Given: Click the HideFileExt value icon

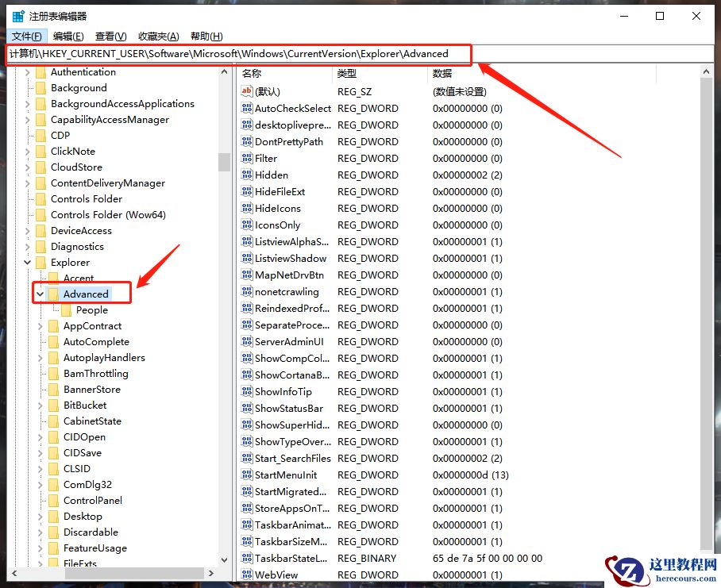Looking at the screenshot, I should pyautogui.click(x=247, y=191).
